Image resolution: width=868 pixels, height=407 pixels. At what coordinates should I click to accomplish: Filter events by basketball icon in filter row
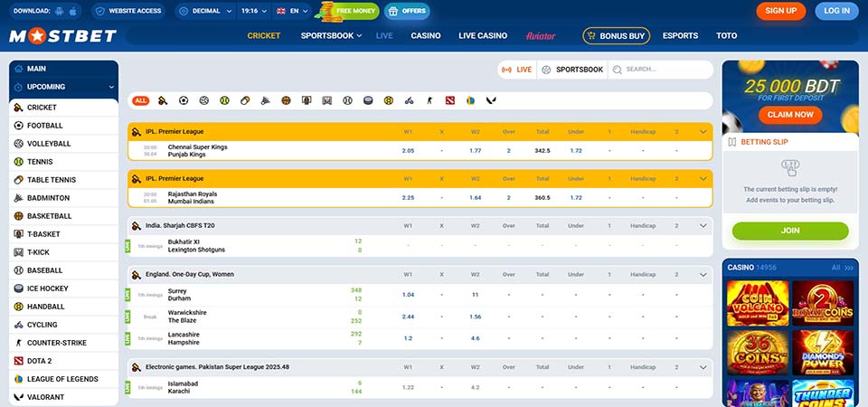(286, 100)
